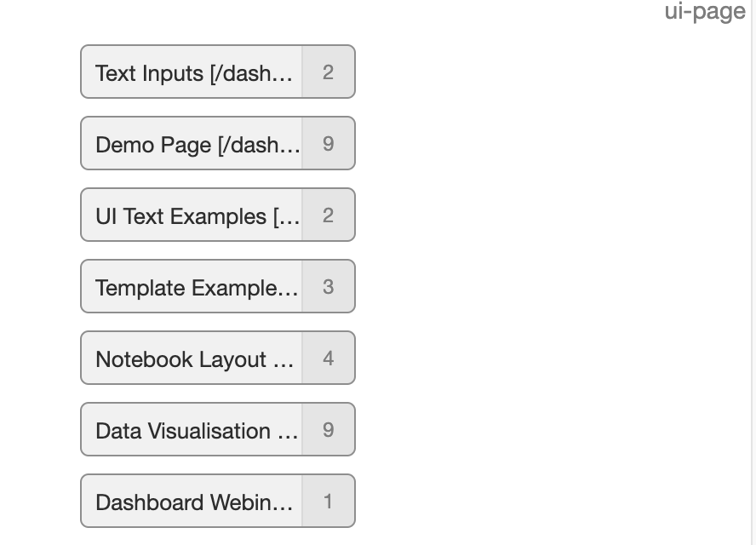Click the 3 badge on Template Examples
The image size is (756, 545).
[x=328, y=287]
